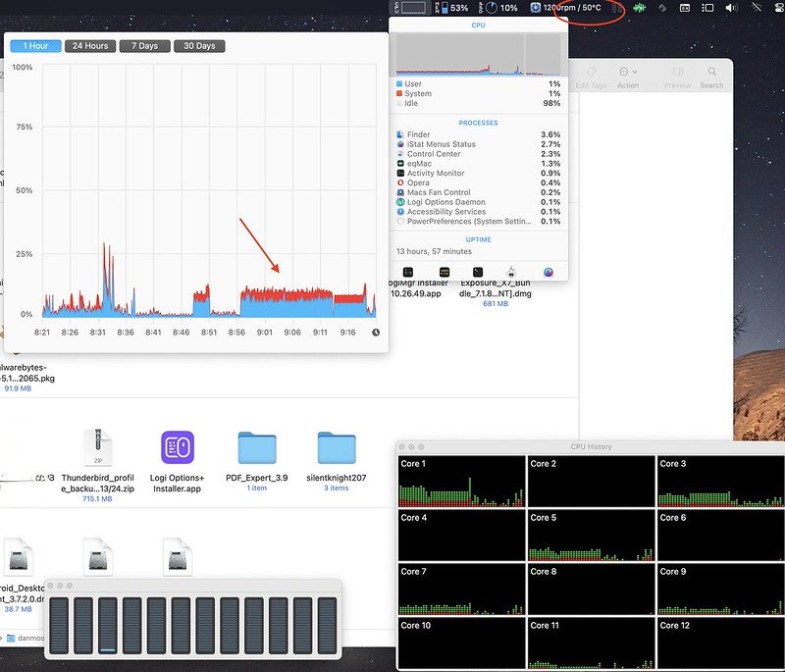Click the clock icon beside the time axis

(376, 333)
